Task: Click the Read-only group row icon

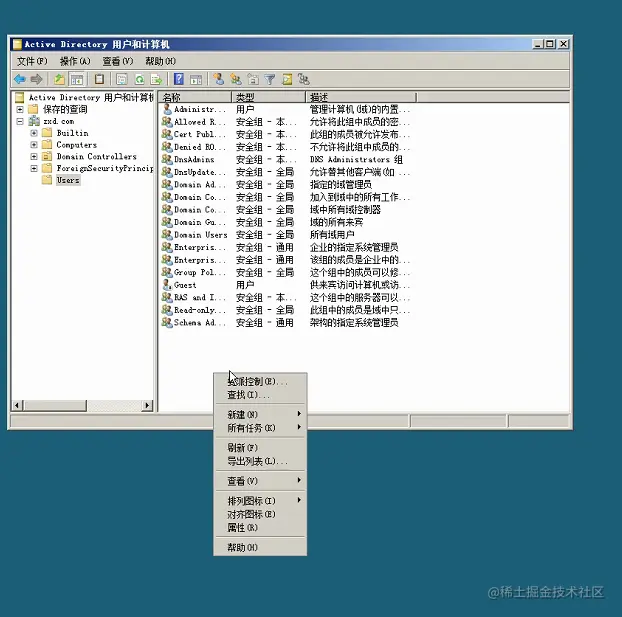Action: 167,309
